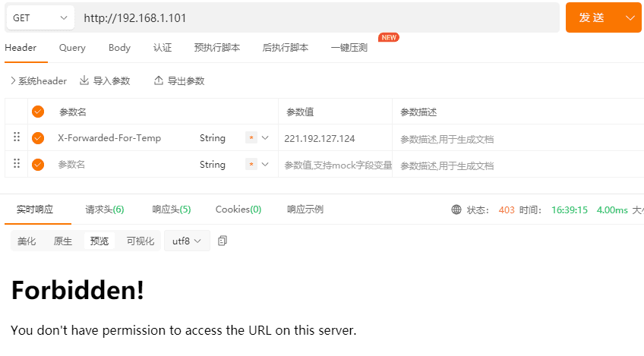Viewport: 644px width, 356px height.
Task: Switch to the Body tab
Action: [x=119, y=47]
